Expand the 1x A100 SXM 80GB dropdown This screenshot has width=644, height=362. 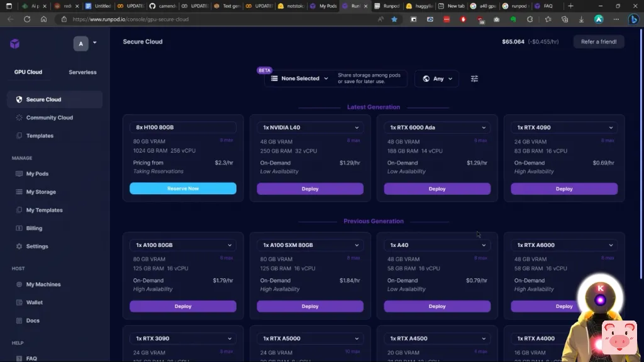[310, 245]
